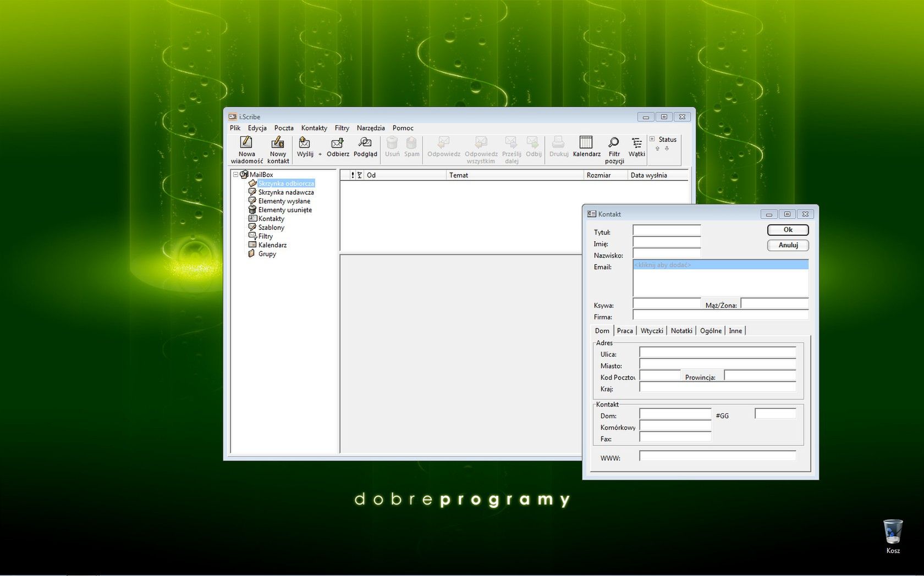
Task: Click the Ksywa input field
Action: click(667, 303)
